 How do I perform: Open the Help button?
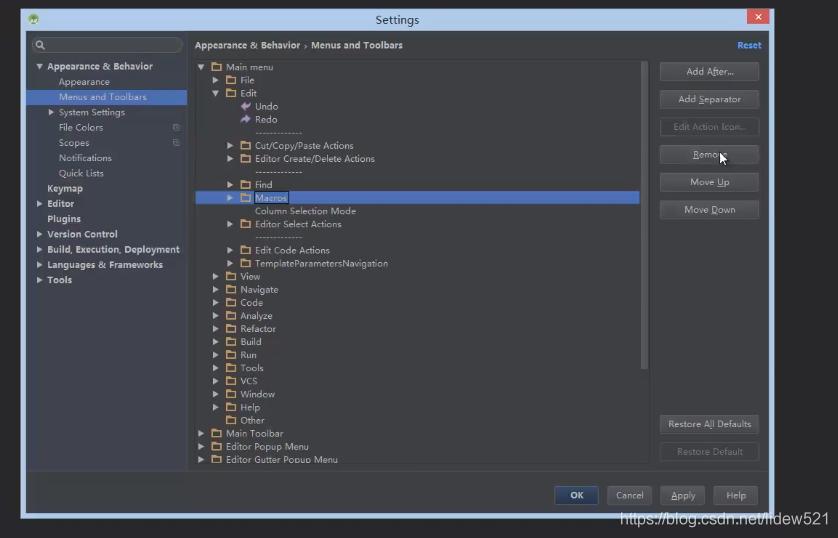735,495
